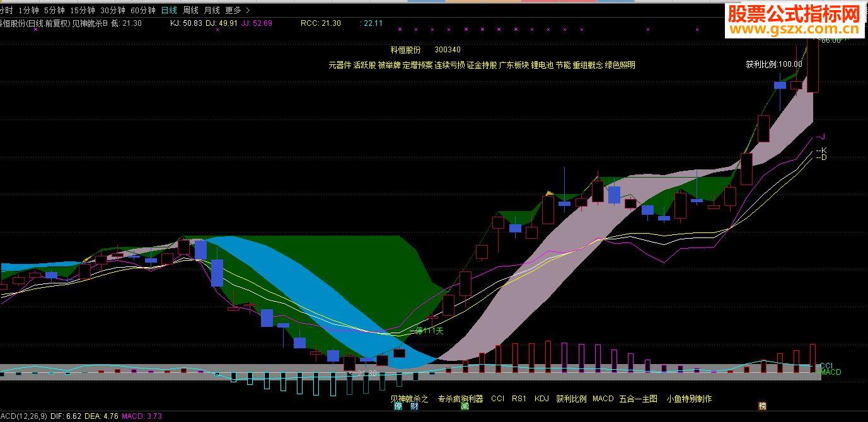Open the 锂电池 concept tag
The height and width of the screenshot is (422, 868).
[x=542, y=65]
